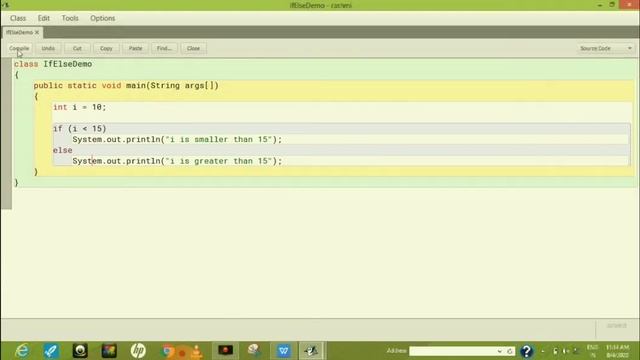Open the colorful tiles app on the taskbar
Viewport: 640px width, 360px height.
coord(109,351)
